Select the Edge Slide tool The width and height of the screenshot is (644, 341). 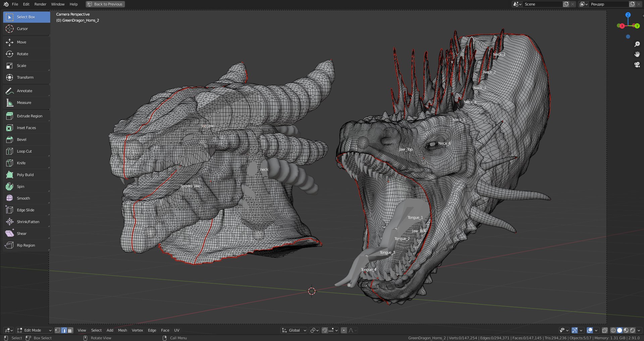click(26, 210)
